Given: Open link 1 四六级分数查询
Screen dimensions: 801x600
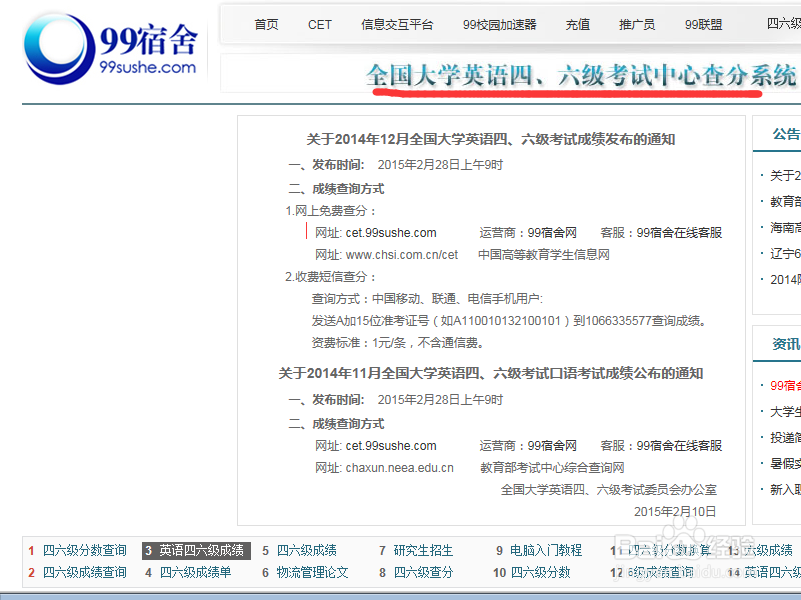Looking at the screenshot, I should (84, 550).
